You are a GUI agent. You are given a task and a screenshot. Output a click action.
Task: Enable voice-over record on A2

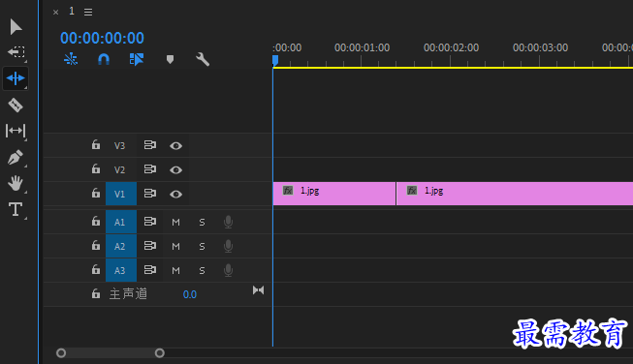[x=228, y=246]
